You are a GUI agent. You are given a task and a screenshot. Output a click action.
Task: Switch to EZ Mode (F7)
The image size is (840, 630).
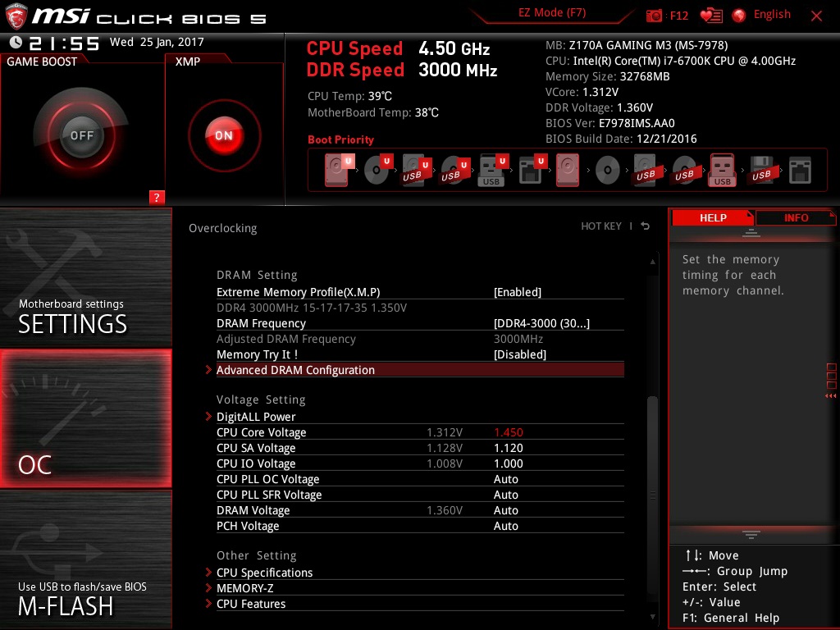tap(552, 13)
